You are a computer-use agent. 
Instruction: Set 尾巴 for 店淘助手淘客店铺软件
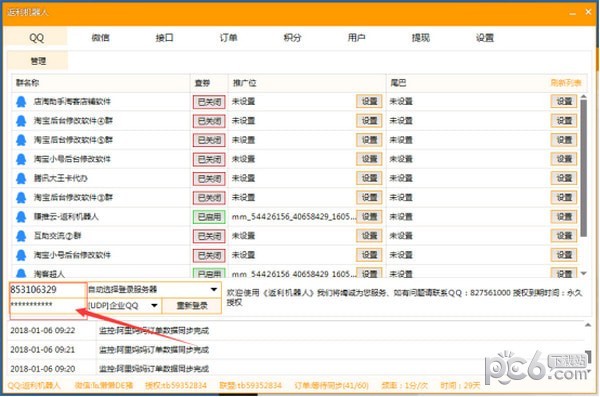click(564, 101)
